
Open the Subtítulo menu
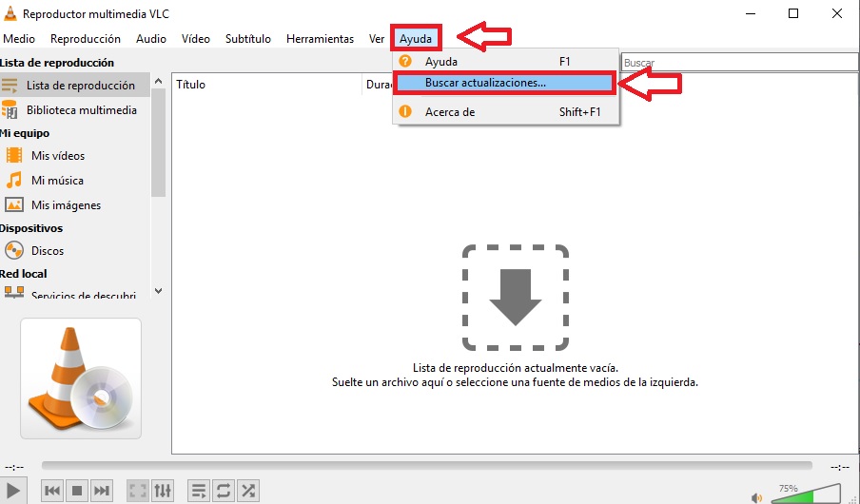[x=248, y=39]
